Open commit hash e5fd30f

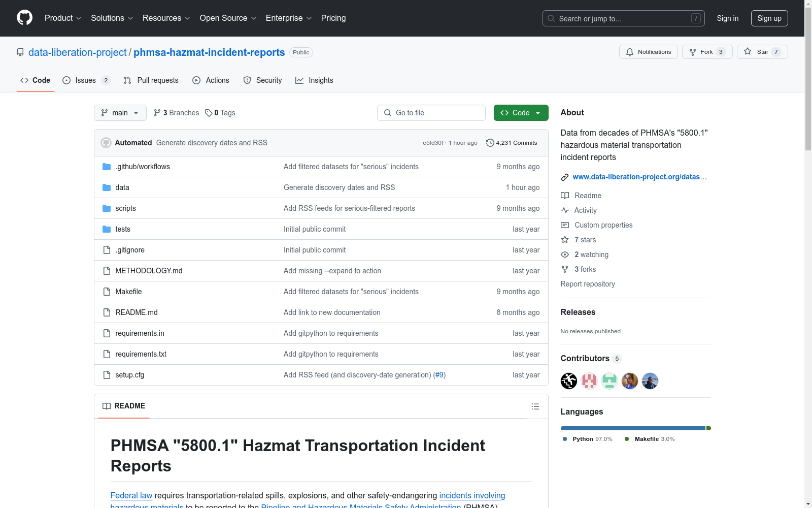433,143
